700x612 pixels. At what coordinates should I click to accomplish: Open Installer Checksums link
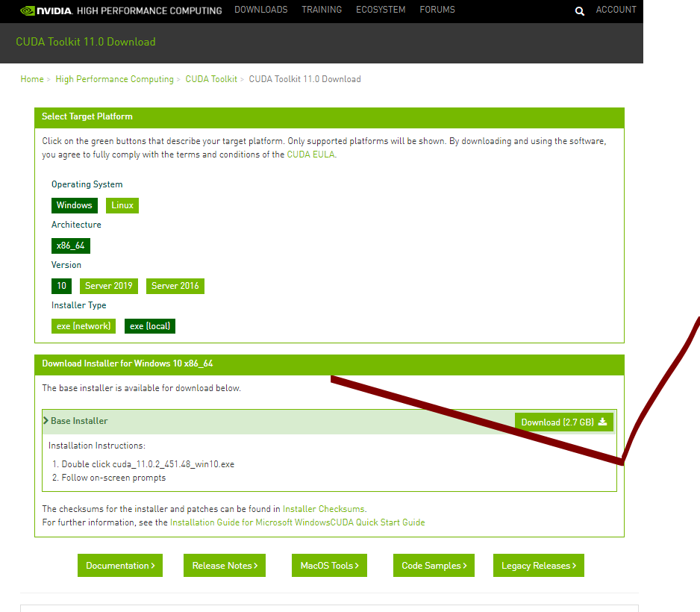324,509
